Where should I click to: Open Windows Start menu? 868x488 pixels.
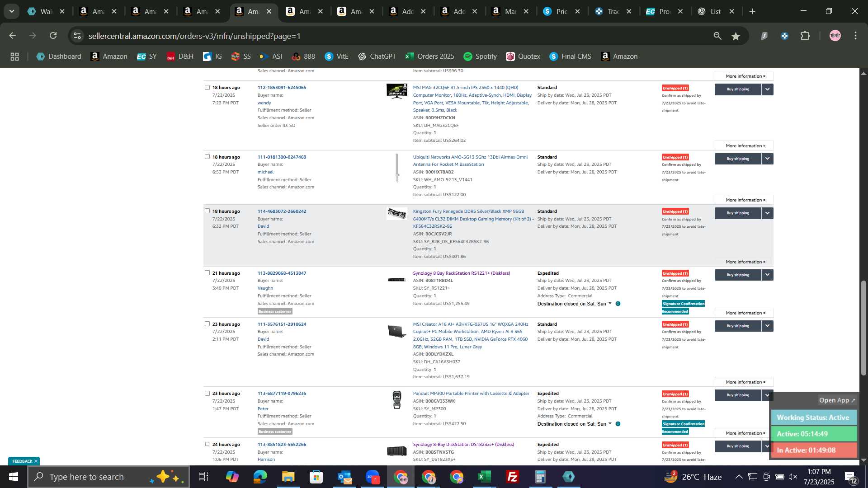click(x=13, y=477)
